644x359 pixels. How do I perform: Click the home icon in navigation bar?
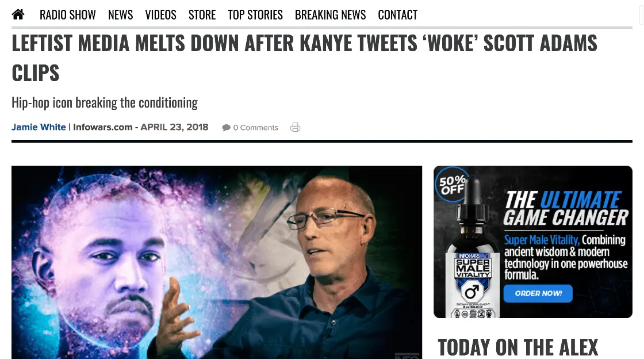[18, 14]
